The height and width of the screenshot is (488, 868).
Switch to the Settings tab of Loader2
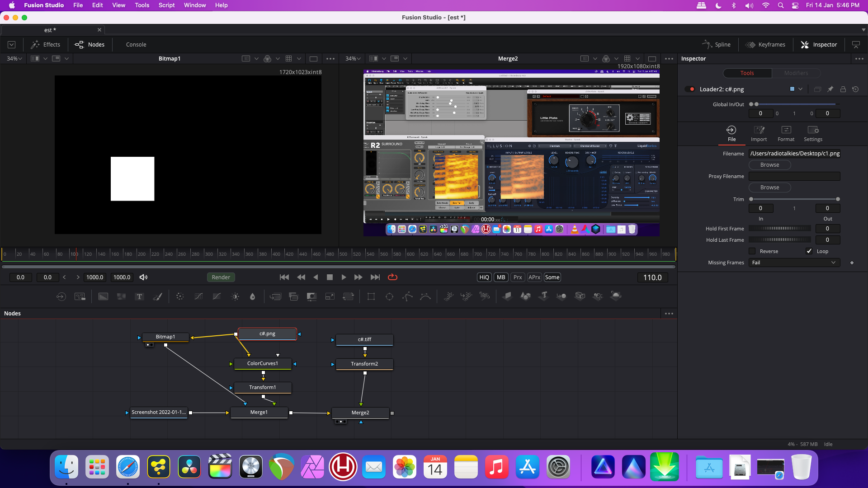click(x=813, y=134)
